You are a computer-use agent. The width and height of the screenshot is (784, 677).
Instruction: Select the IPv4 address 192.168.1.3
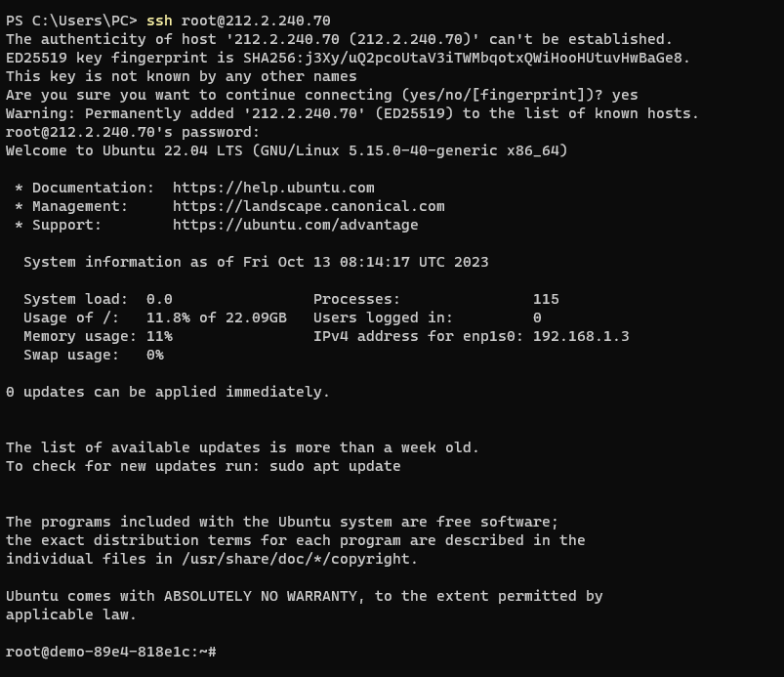click(580, 336)
